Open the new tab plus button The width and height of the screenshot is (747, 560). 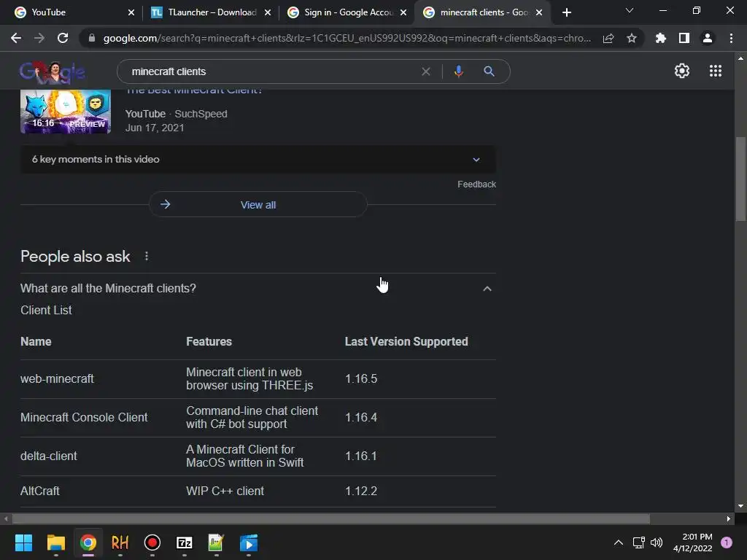(x=566, y=12)
